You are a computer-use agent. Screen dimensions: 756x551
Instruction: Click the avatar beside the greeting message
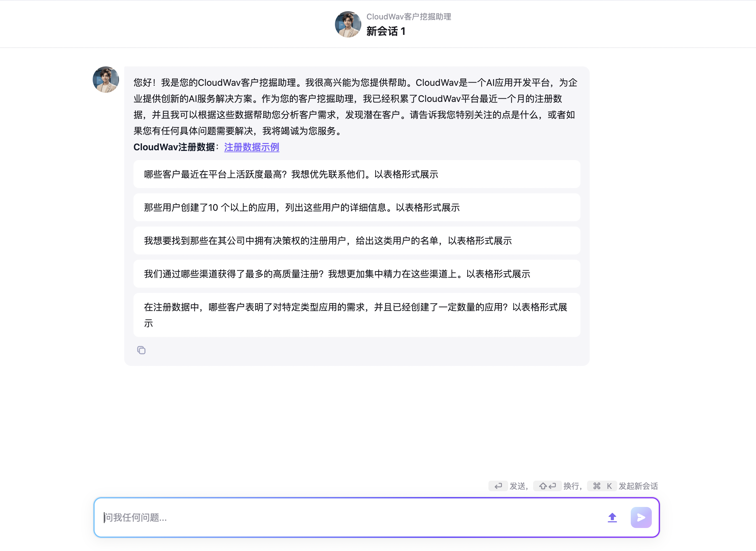(x=106, y=79)
